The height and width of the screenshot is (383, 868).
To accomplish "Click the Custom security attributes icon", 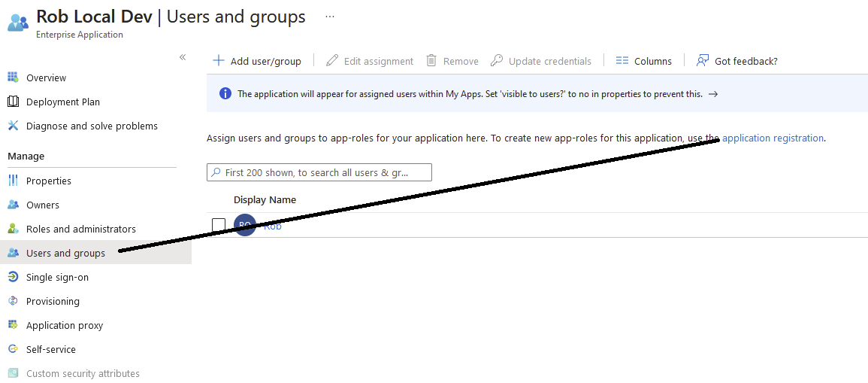I will click(14, 373).
